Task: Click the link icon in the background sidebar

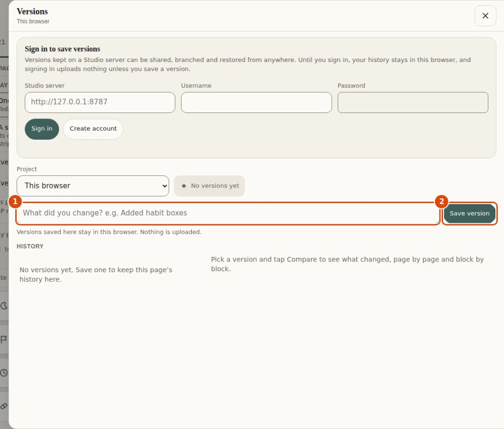Action: point(4,406)
